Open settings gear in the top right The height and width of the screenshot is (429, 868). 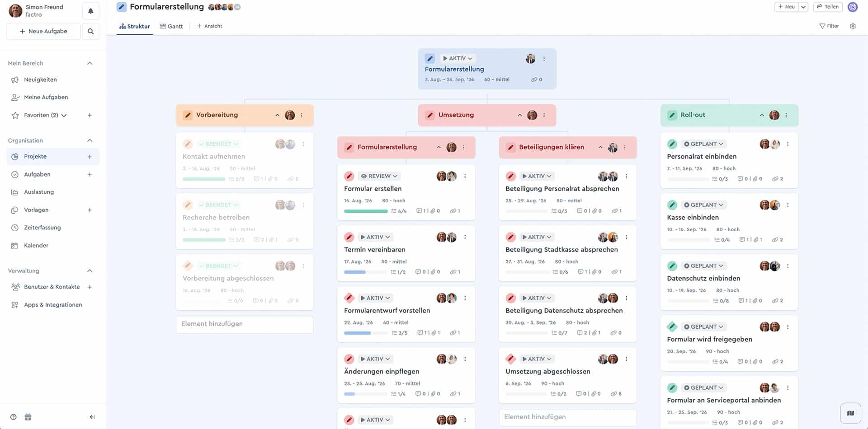point(853,26)
